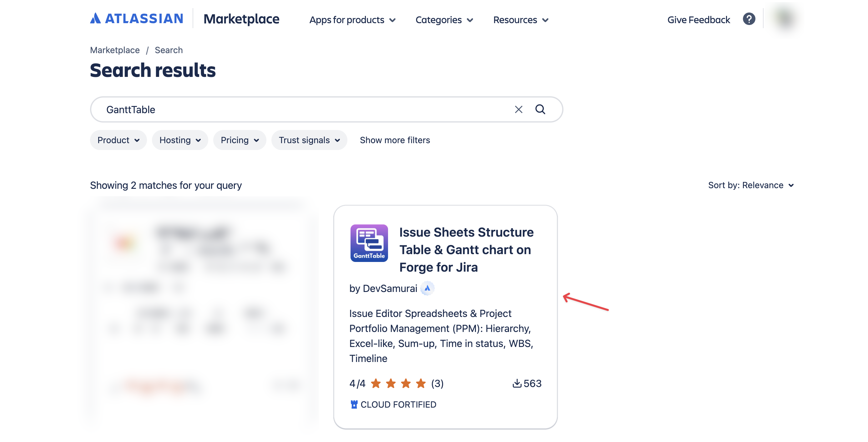868x442 pixels.
Task: Click the Atlassian logo
Action: tap(136, 18)
